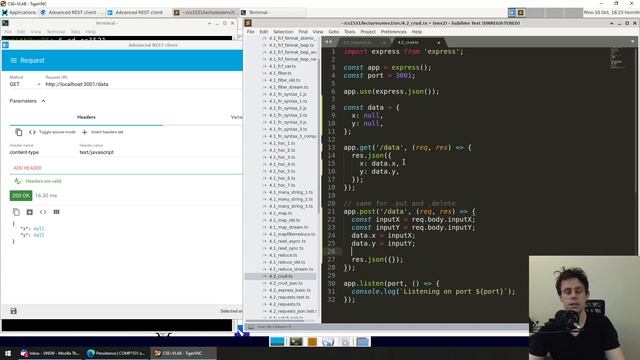Open the orange files icon in bottom dock
640x360 pixels.
click(312, 342)
